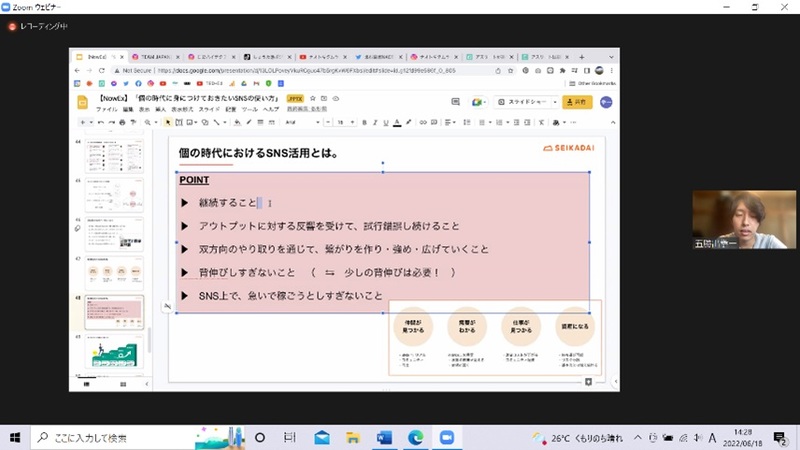Click the Insert link icon

click(423, 122)
